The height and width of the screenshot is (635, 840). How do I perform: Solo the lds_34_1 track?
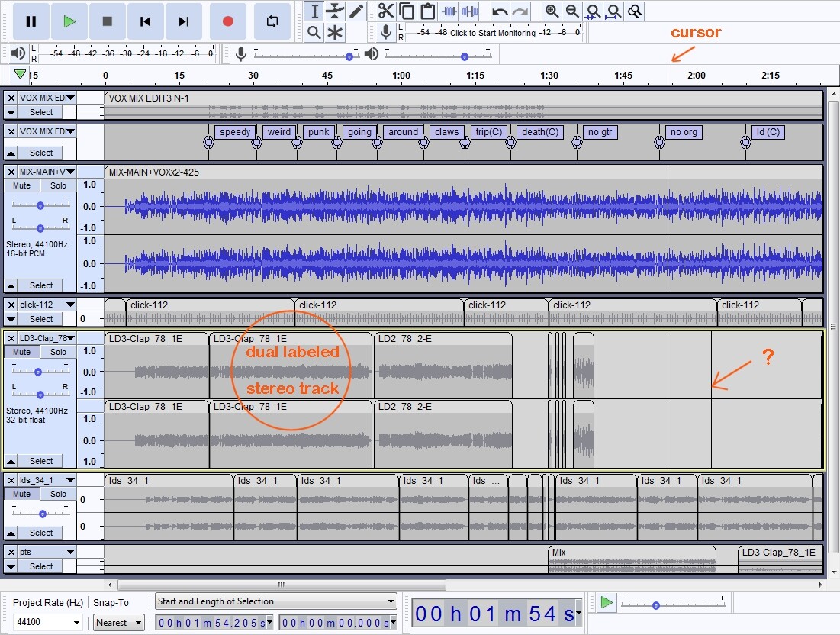point(59,494)
